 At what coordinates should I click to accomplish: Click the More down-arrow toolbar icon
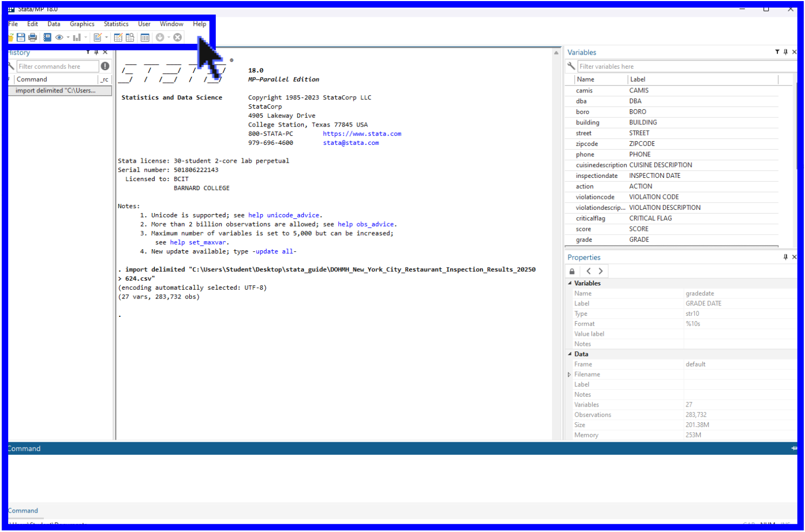click(160, 37)
